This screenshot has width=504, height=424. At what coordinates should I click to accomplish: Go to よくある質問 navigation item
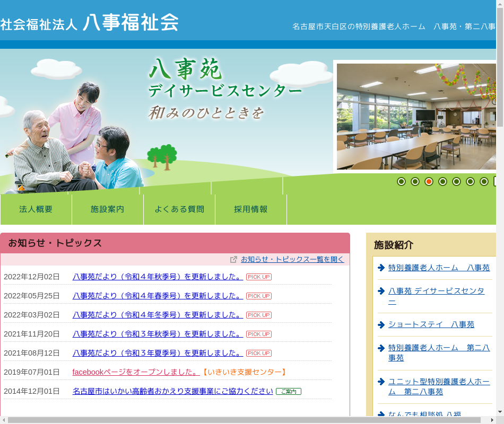[179, 209]
